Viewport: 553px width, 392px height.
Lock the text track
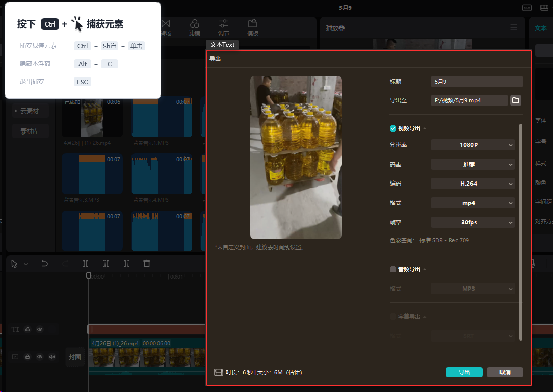pos(28,329)
